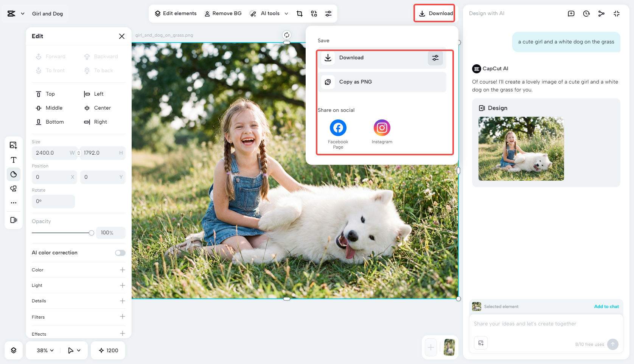Click Remove BG button

(x=223, y=14)
